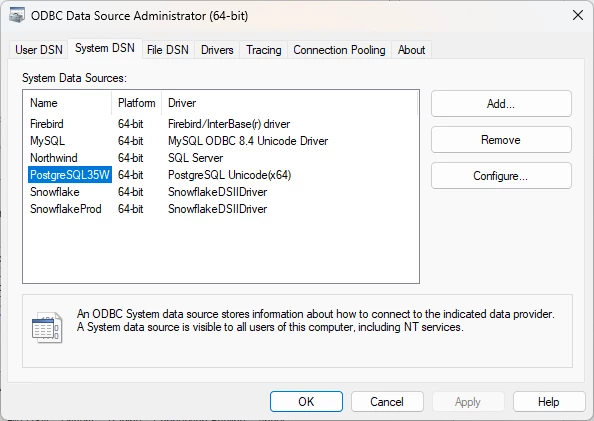Image resolution: width=594 pixels, height=421 pixels.
Task: Click the data source info icon
Action: [47, 328]
